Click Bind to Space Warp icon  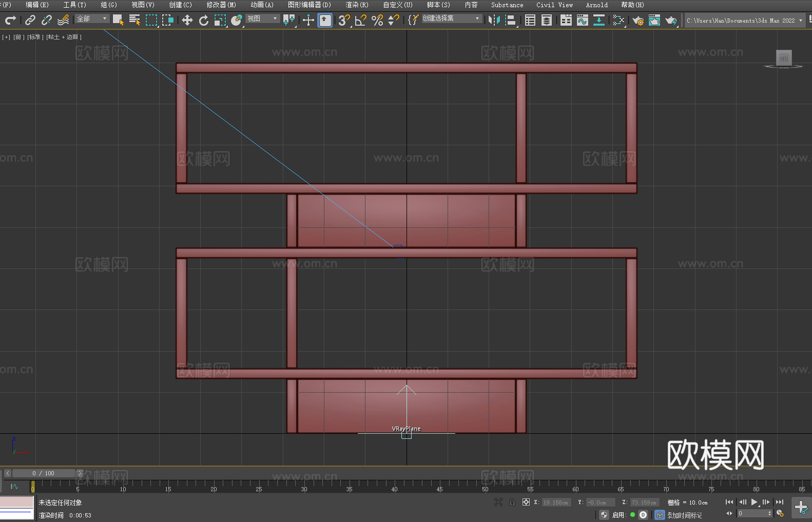click(x=63, y=20)
